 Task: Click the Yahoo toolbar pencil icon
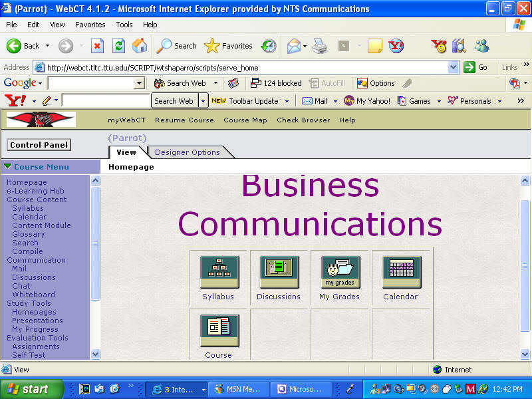pos(47,101)
